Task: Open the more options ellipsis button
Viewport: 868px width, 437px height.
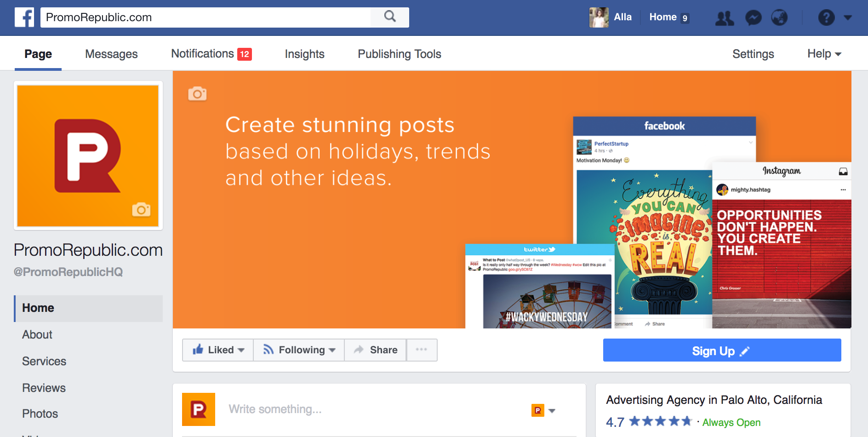Action: pyautogui.click(x=422, y=350)
